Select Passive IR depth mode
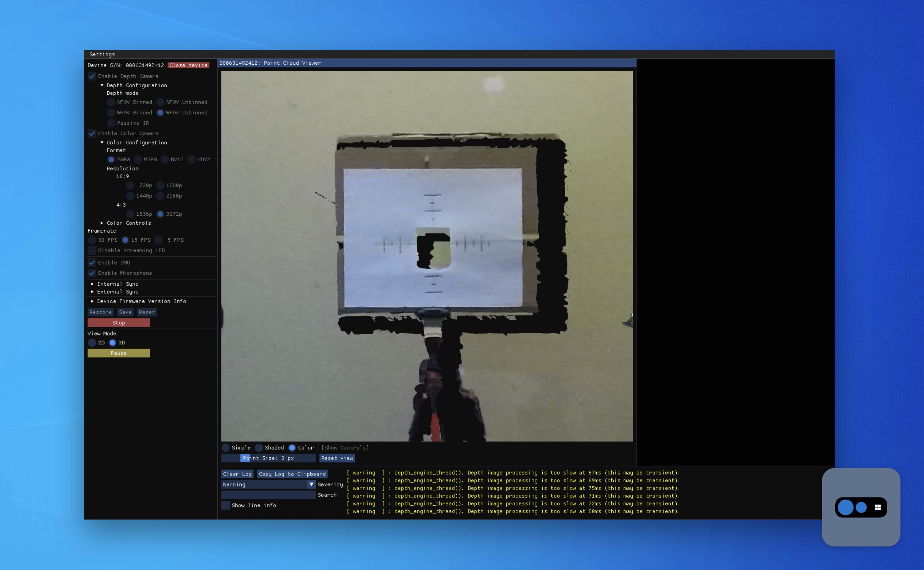924x570 pixels. (x=111, y=123)
